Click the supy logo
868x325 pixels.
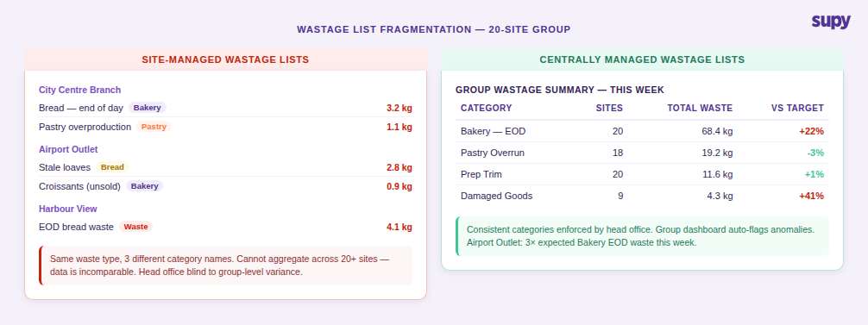(x=831, y=22)
